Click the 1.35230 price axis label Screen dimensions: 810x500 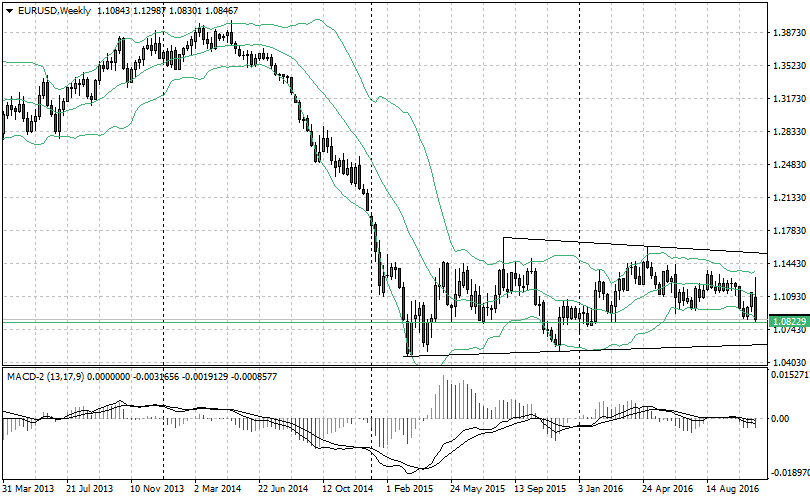[x=789, y=66]
